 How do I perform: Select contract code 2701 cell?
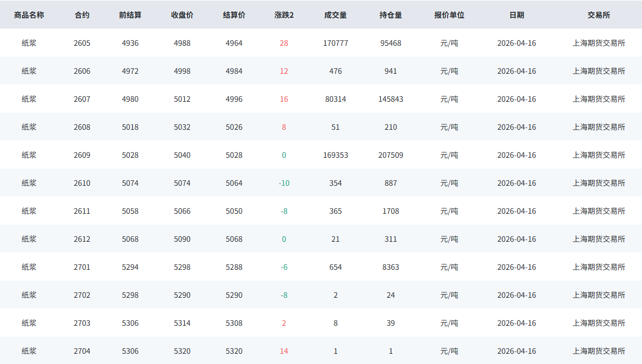coord(82,267)
